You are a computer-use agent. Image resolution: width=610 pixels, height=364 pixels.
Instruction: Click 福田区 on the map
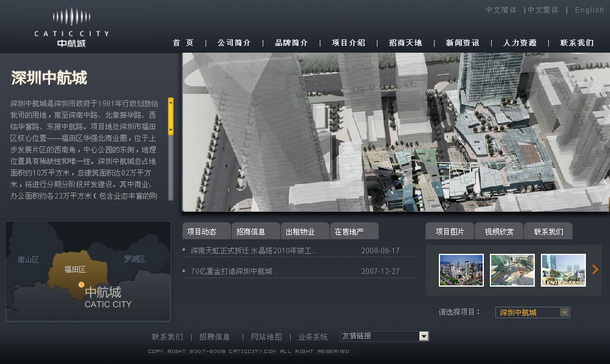coord(75,270)
